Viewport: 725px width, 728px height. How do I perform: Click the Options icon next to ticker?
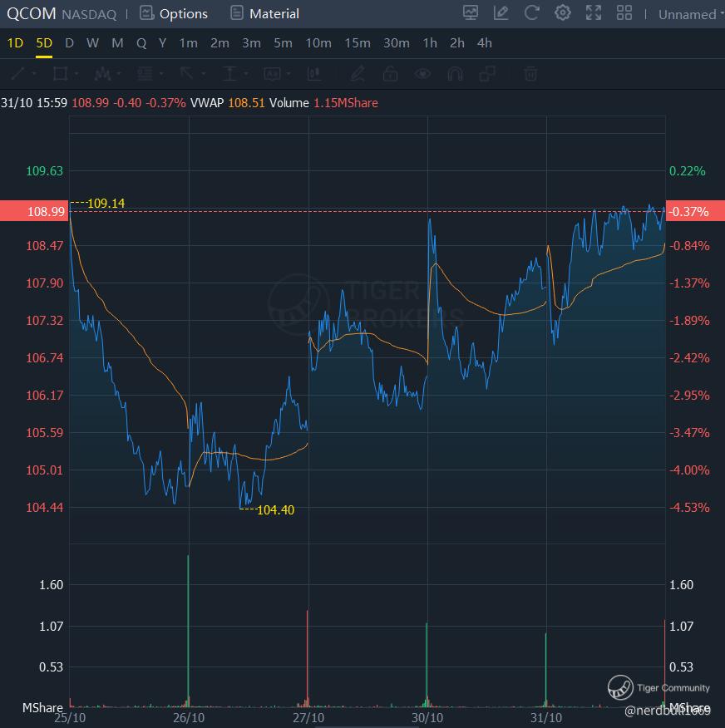pyautogui.click(x=147, y=13)
